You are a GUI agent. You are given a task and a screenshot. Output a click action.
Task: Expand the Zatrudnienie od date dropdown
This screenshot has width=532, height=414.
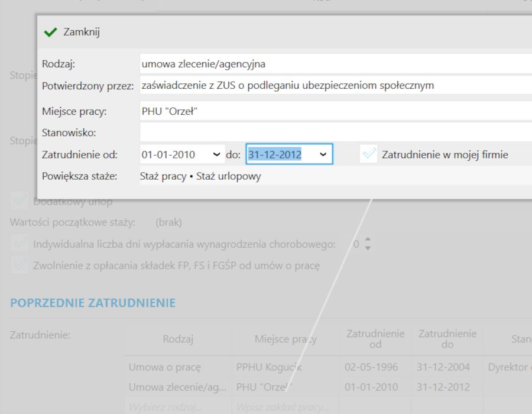pyautogui.click(x=216, y=155)
